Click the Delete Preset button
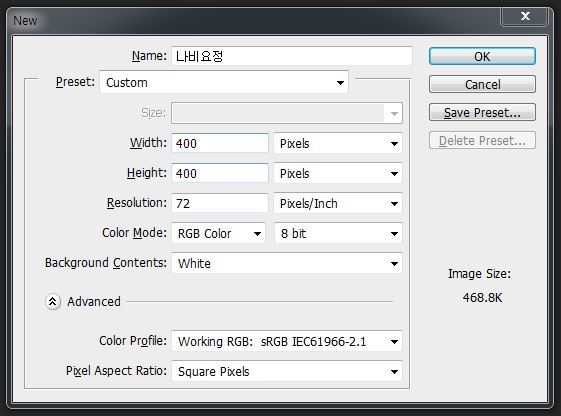Viewport: 561px width, 416px height. tap(482, 141)
